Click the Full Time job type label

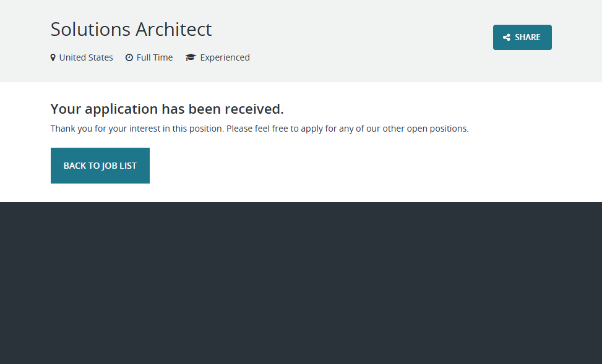coord(155,57)
